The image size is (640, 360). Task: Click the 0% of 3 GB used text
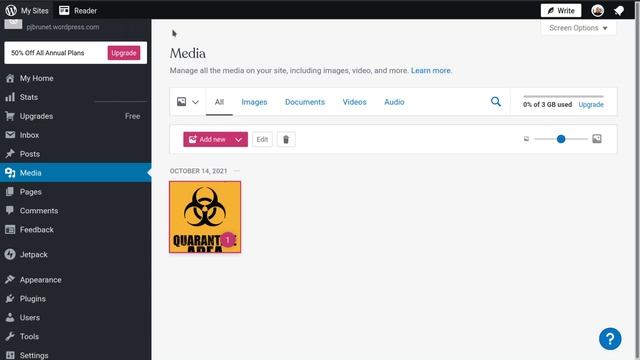(547, 104)
